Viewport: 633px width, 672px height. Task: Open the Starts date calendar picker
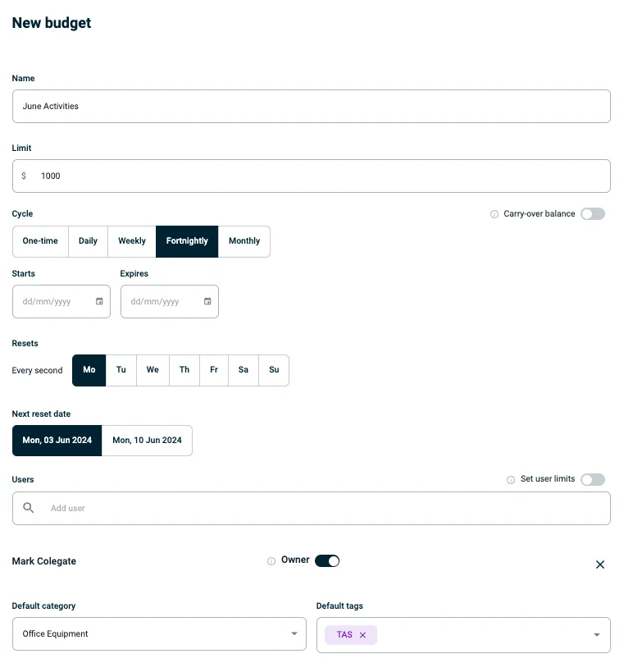click(99, 301)
